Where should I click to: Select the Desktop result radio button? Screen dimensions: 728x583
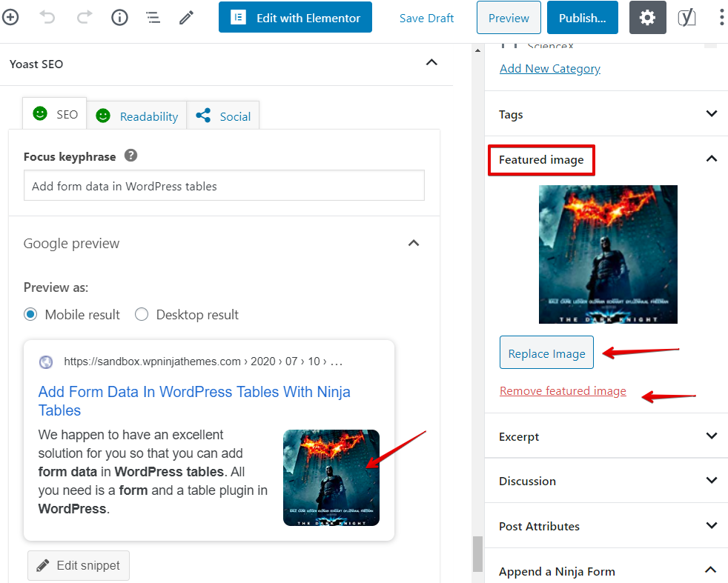click(x=142, y=314)
